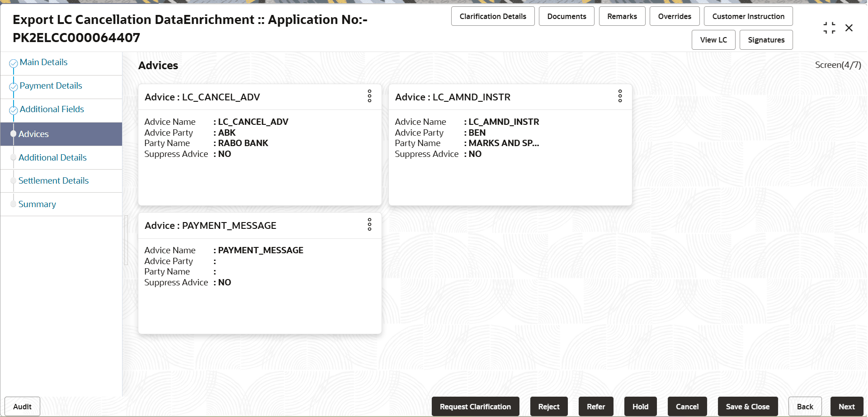Click the Audit button
The image size is (868, 417).
[22, 407]
